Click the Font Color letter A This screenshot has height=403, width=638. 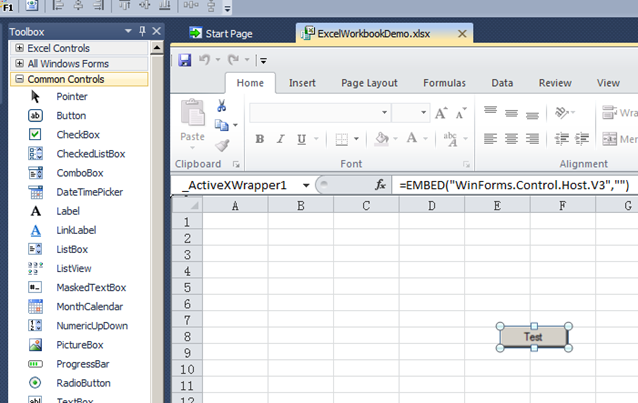pyautogui.click(x=412, y=138)
